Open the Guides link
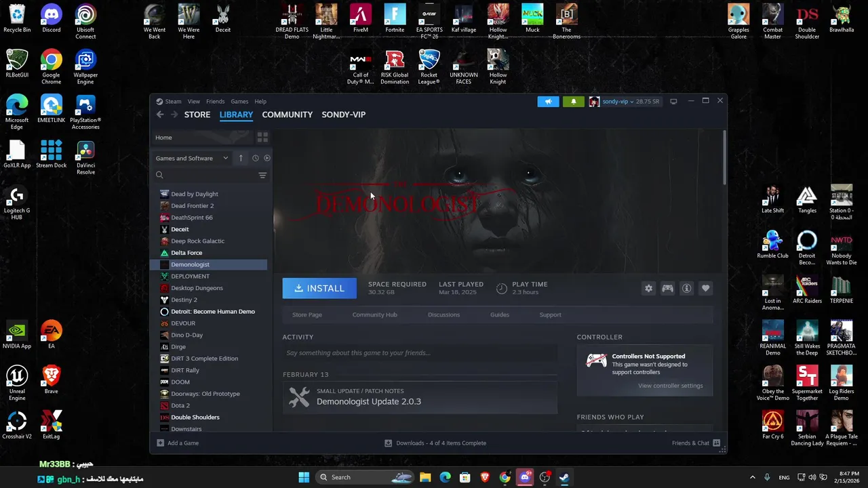Image resolution: width=868 pixels, height=488 pixels. (x=500, y=314)
